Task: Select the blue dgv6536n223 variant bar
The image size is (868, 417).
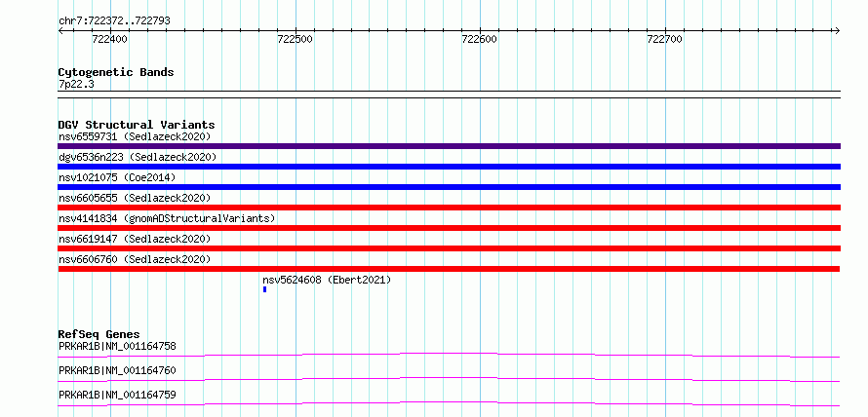Action: [449, 167]
